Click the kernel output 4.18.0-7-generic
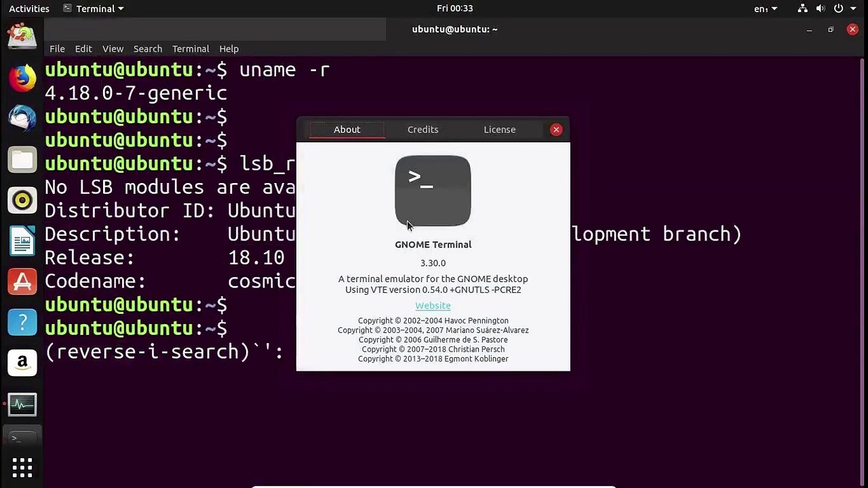Viewport: 868px width, 488px height. click(x=136, y=93)
